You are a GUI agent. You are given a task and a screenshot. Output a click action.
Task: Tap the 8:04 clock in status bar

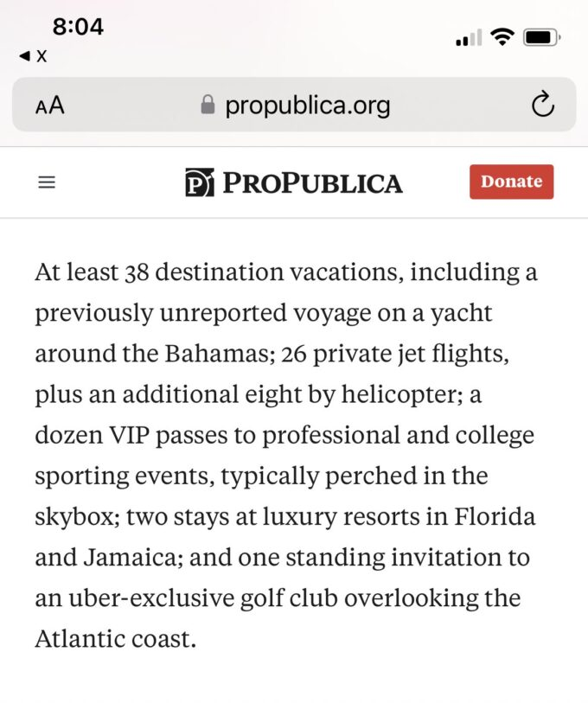78,27
